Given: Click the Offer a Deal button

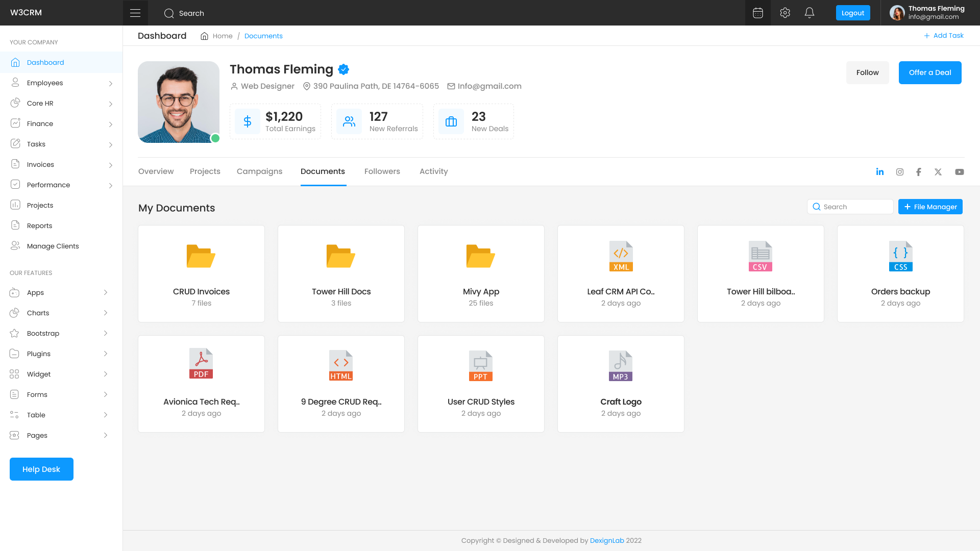Looking at the screenshot, I should 930,72.
